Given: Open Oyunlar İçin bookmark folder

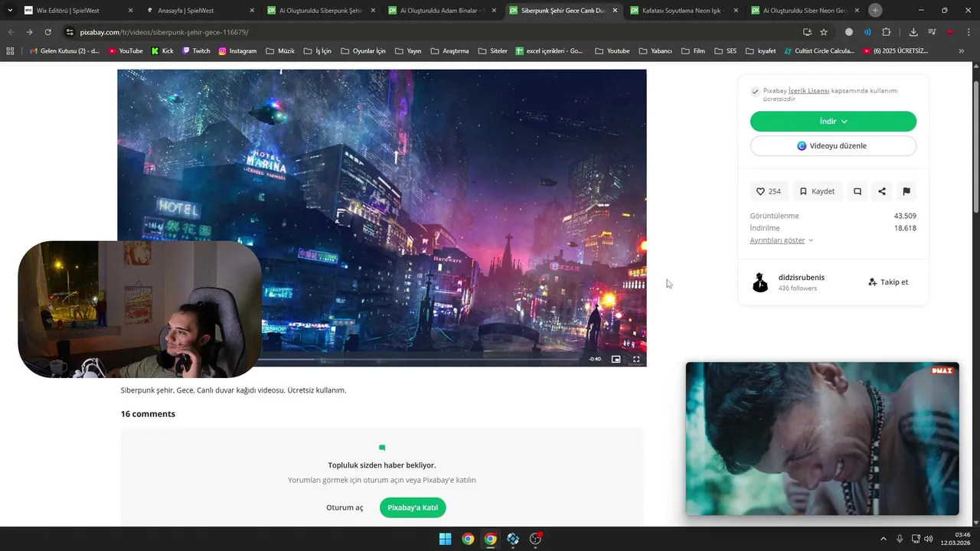Looking at the screenshot, I should (x=363, y=51).
